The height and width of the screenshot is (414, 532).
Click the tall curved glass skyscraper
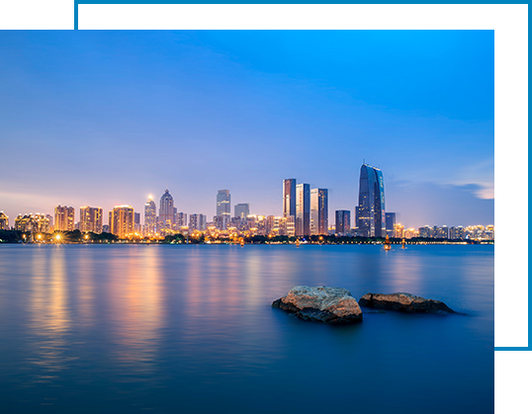coord(372,200)
